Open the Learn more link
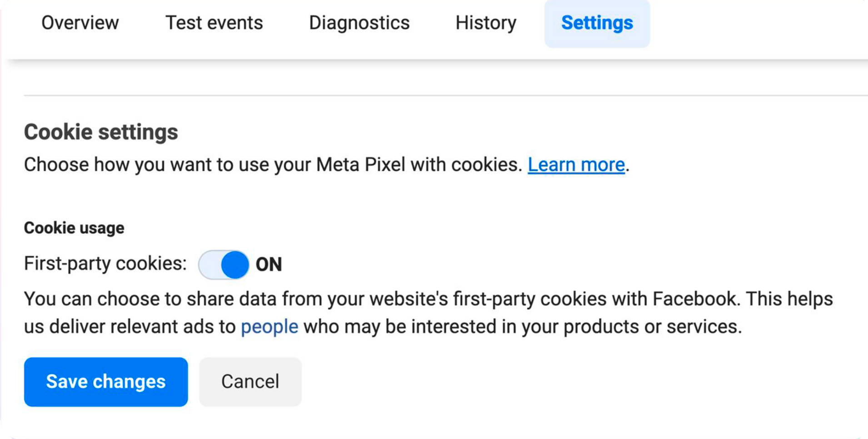Image resolution: width=868 pixels, height=439 pixels. coord(576,164)
